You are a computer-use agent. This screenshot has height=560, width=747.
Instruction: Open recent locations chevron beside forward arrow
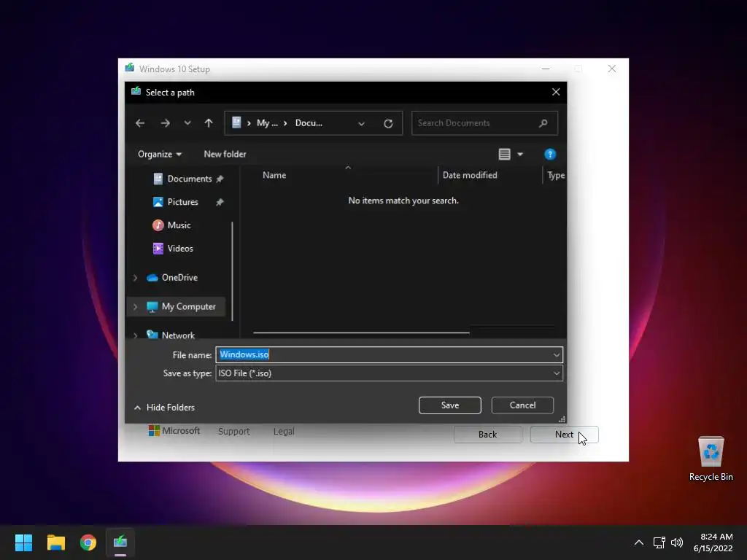(x=187, y=123)
